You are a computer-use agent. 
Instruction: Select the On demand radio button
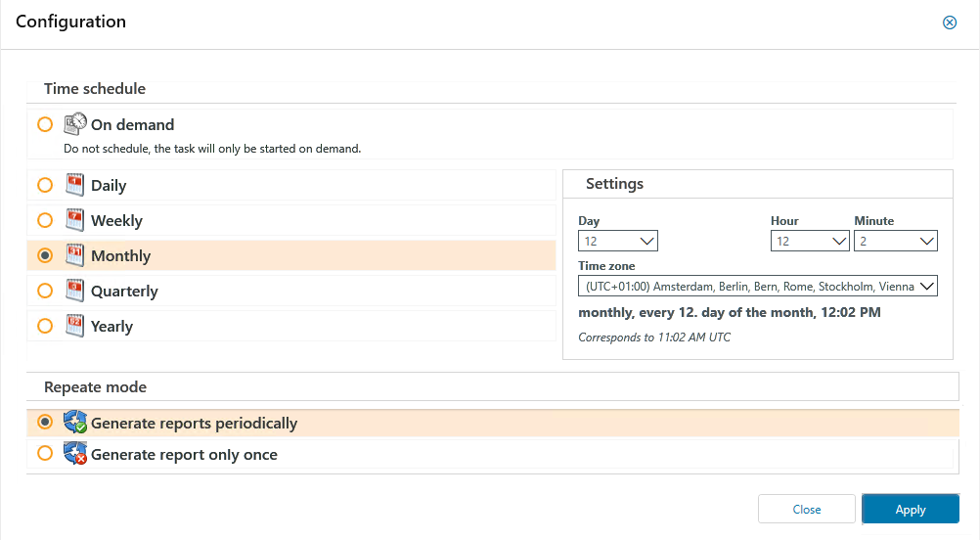click(x=44, y=125)
